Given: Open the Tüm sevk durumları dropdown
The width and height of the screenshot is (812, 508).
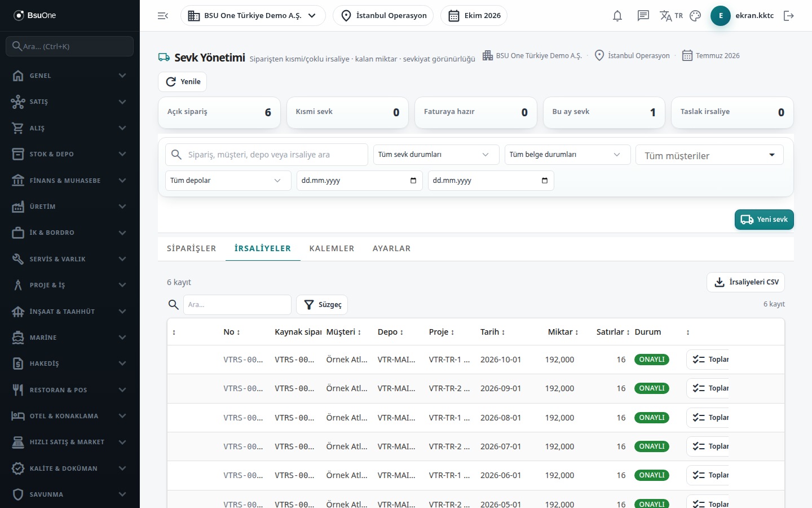Looking at the screenshot, I should pos(436,155).
